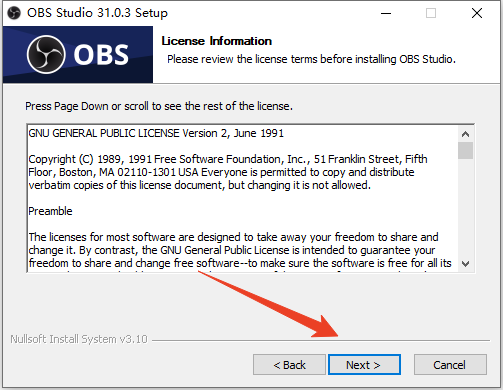Image resolution: width=503 pixels, height=390 pixels.
Task: Click the OBS icon in the title bar
Action: [14, 13]
